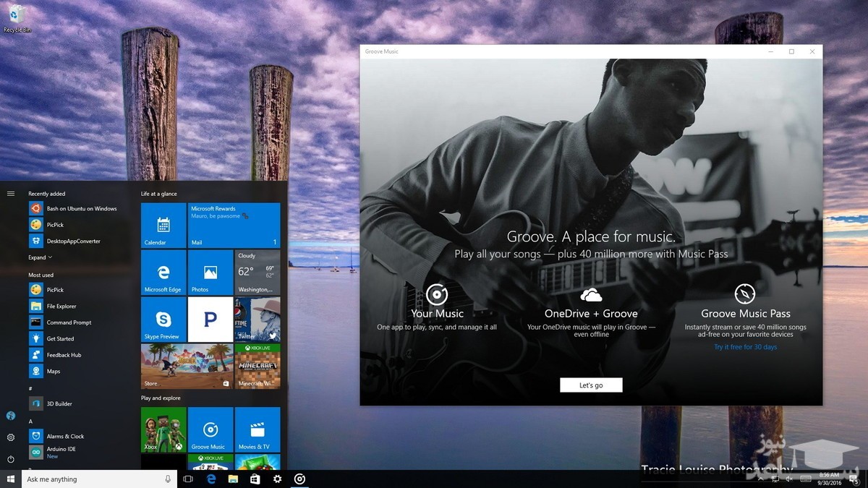Image resolution: width=868 pixels, height=488 pixels.
Task: Open the Groove Music start tile
Action: [x=210, y=429]
